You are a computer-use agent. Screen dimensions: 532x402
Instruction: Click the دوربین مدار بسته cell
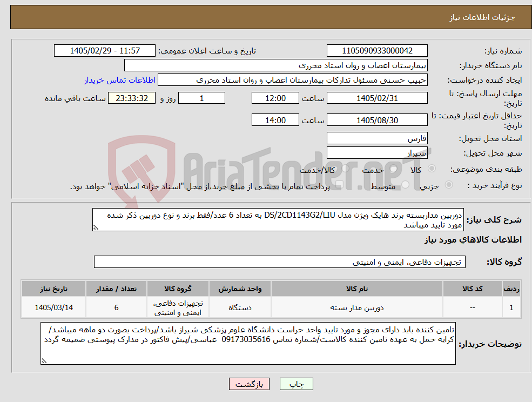tap(356, 307)
